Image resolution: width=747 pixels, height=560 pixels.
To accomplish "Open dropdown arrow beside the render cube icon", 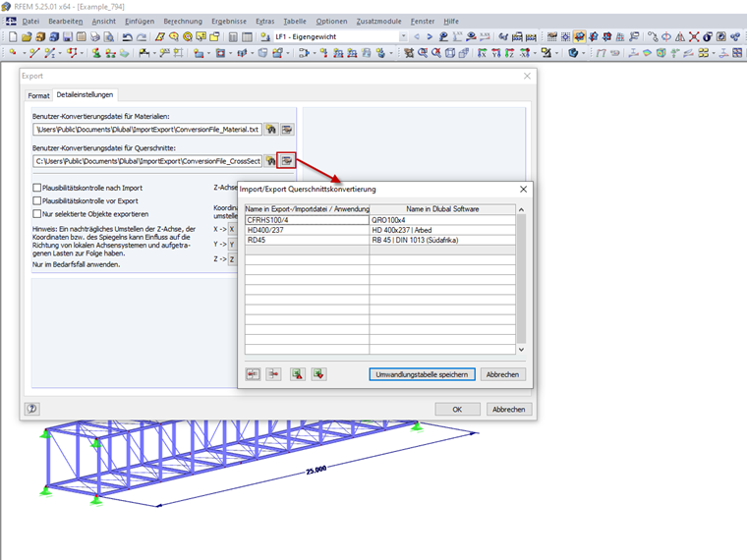I will (584, 53).
